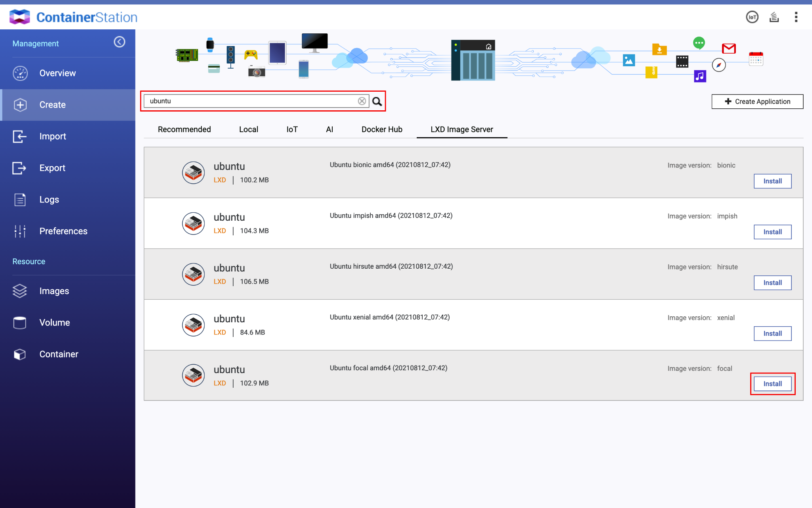The width and height of the screenshot is (812, 508).
Task: Open the three-dot more options menu
Action: click(x=796, y=17)
